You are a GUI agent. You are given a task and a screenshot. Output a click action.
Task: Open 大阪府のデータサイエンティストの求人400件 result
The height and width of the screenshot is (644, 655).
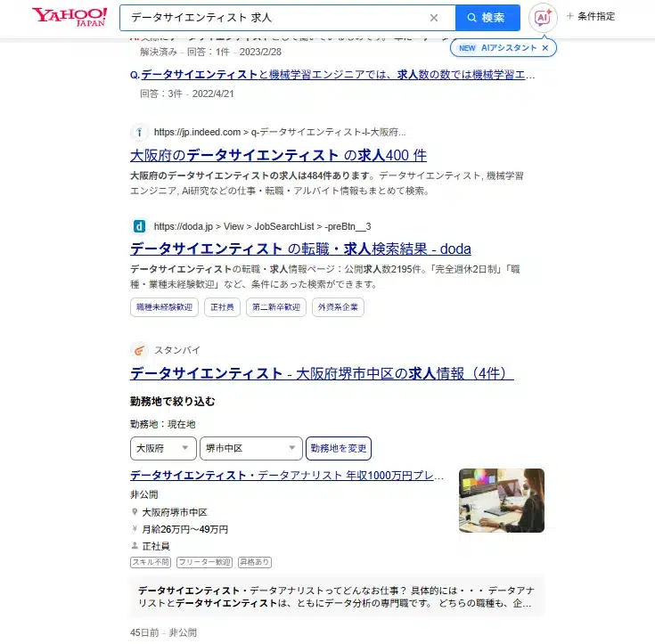tap(278, 155)
